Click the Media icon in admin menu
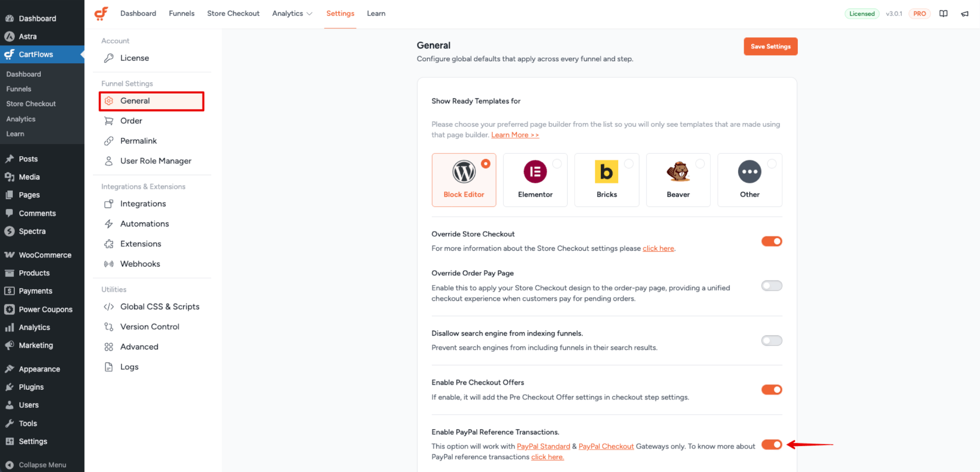Viewport: 980px width, 472px height. (x=9, y=177)
